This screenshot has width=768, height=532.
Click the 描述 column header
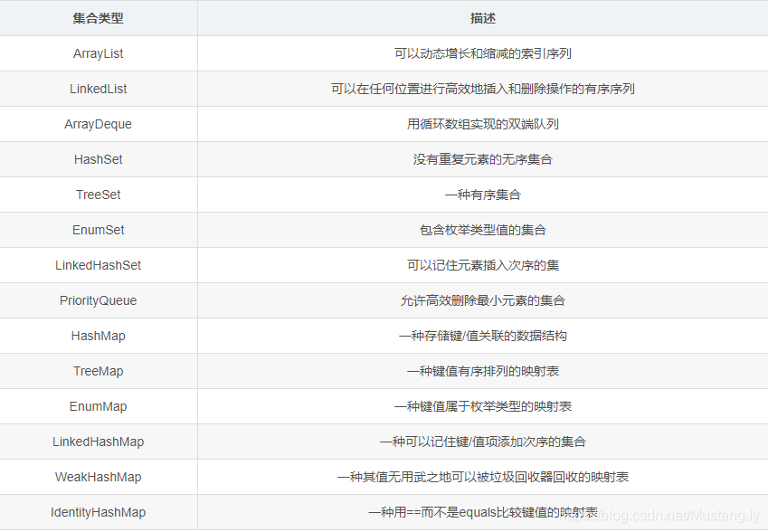482,18
